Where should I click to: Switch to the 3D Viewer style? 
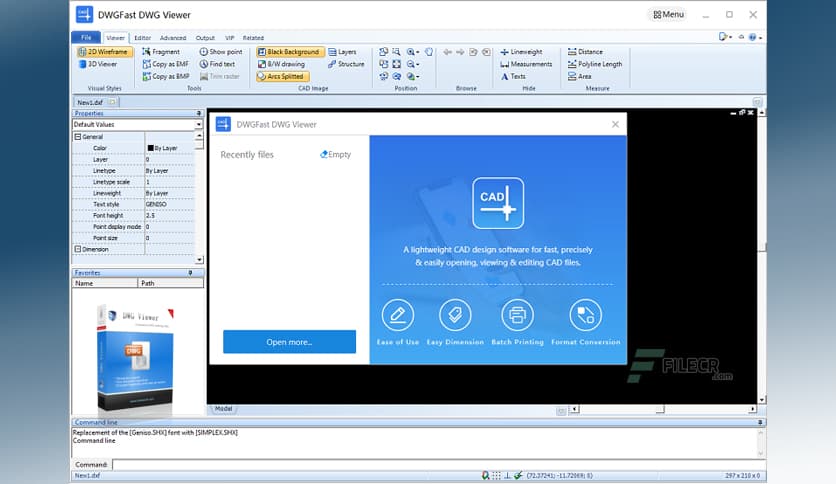tap(98, 64)
